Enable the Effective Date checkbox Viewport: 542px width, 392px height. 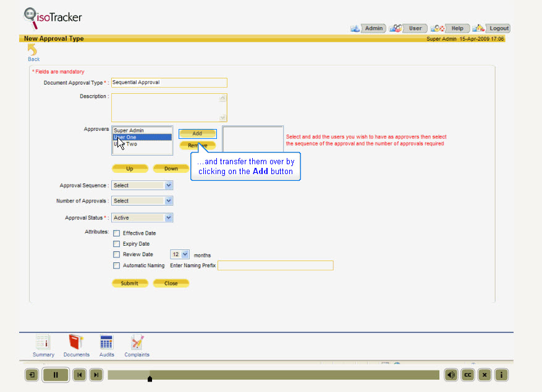tap(116, 233)
